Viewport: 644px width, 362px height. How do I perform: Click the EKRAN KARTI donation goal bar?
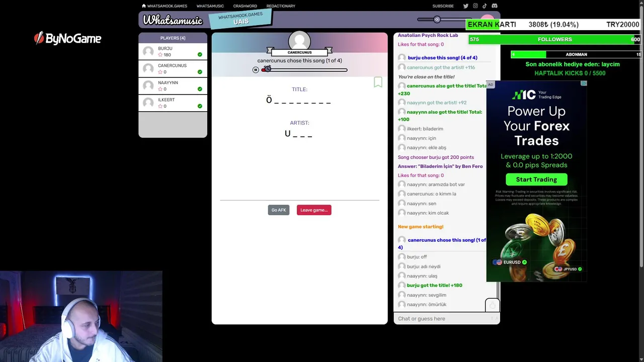[x=554, y=24]
